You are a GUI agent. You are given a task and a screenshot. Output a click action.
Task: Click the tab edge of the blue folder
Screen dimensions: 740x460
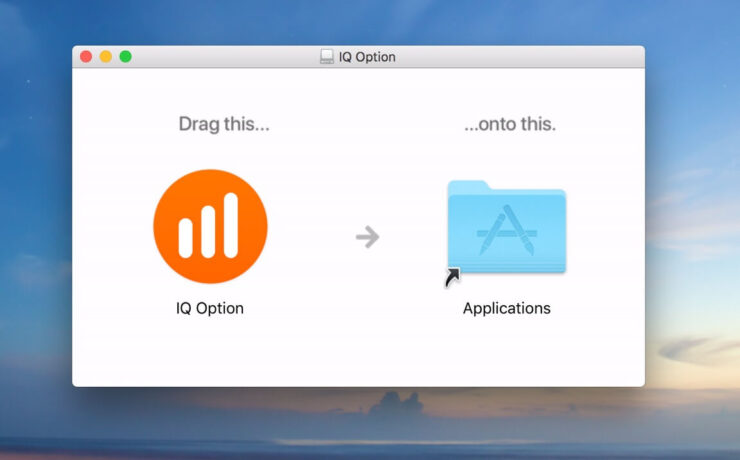tap(468, 185)
